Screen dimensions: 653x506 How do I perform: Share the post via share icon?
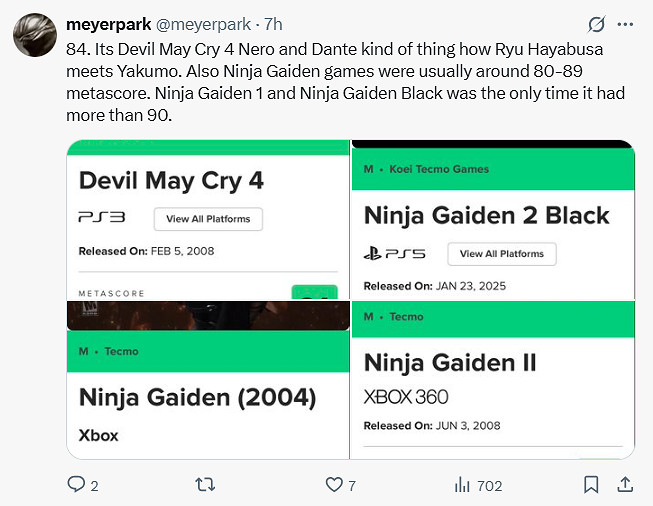(x=625, y=485)
